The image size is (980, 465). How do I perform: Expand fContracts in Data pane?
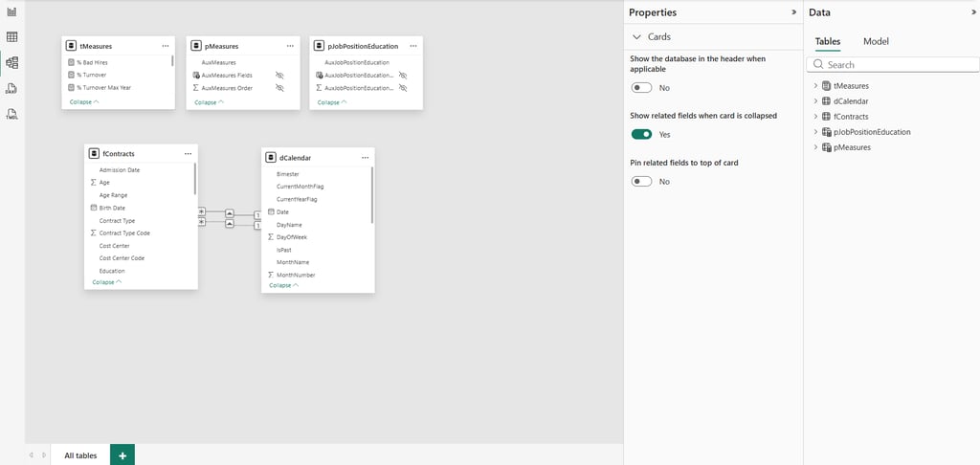pos(815,117)
